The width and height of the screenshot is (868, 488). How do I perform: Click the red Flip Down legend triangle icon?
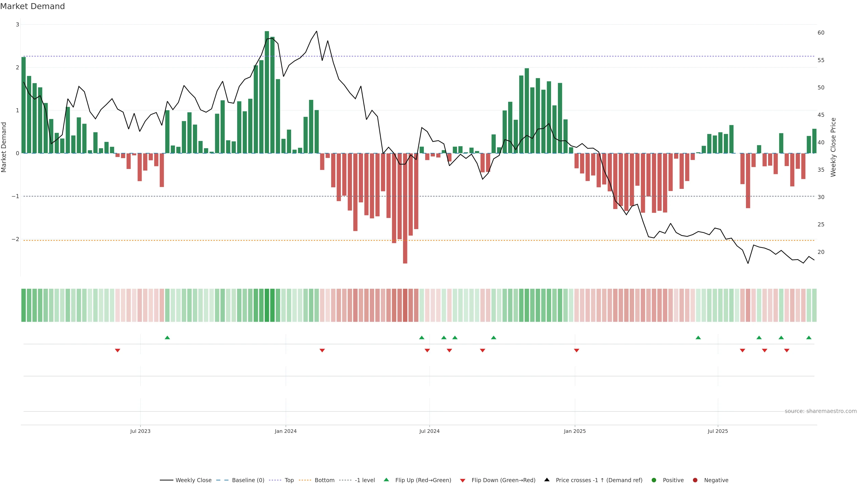pos(463,480)
